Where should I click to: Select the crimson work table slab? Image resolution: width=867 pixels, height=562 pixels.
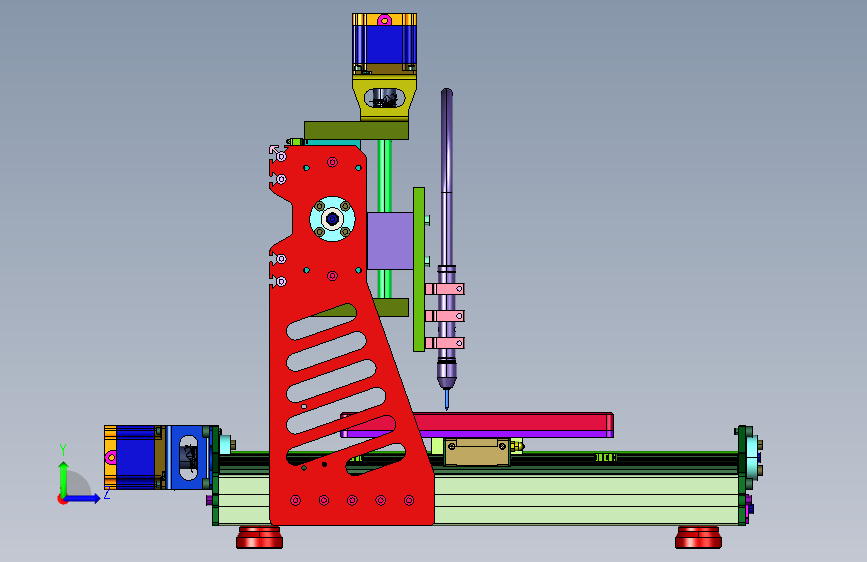point(514,423)
